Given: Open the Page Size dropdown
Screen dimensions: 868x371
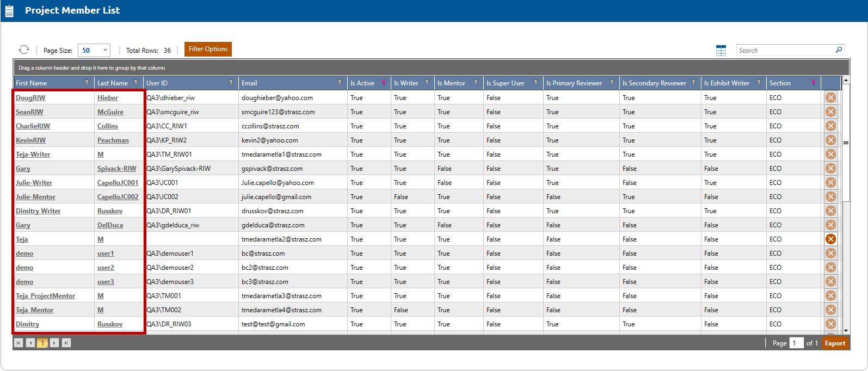Looking at the screenshot, I should 94,50.
